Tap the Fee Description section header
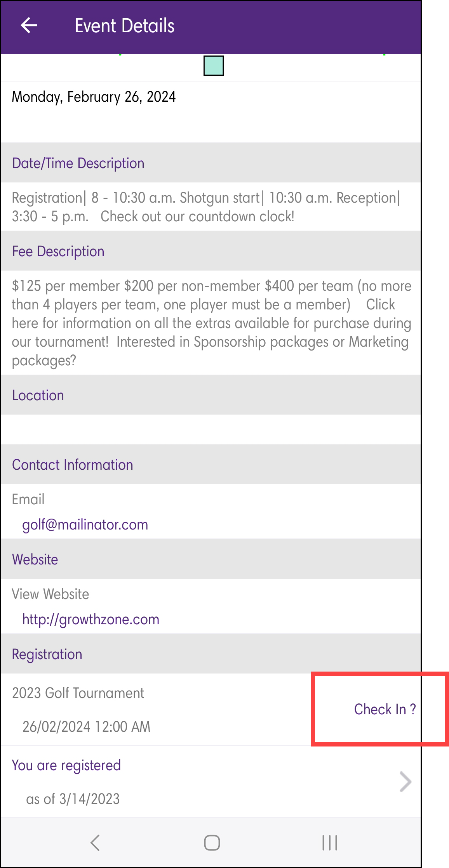Viewport: 449px width, 868px height. [x=58, y=251]
